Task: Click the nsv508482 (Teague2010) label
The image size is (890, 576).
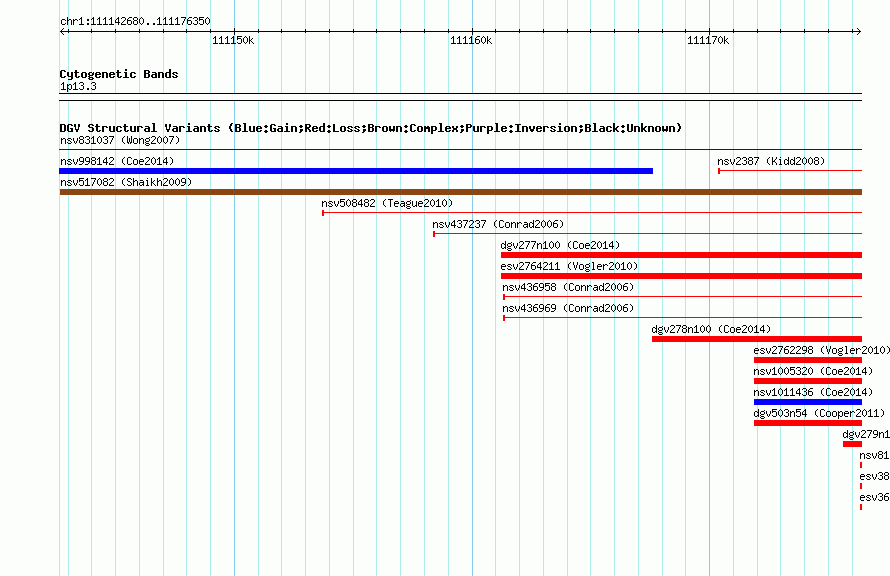Action: coord(387,203)
